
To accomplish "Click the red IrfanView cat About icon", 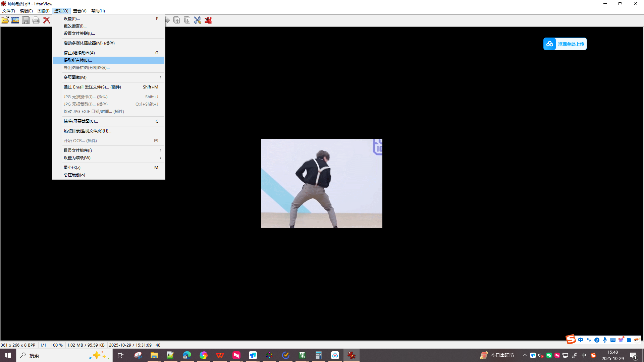I will click(x=208, y=20).
